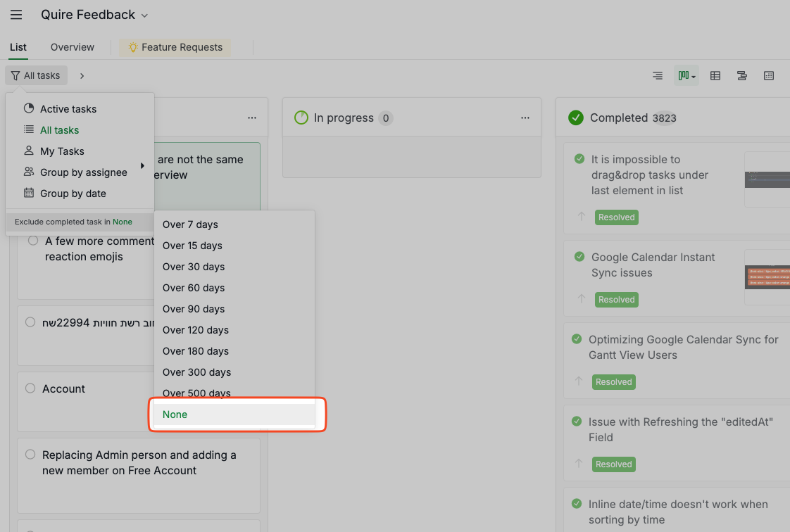790x532 pixels.
Task: Open thumbnail image on drag&drop task
Action: click(x=767, y=179)
